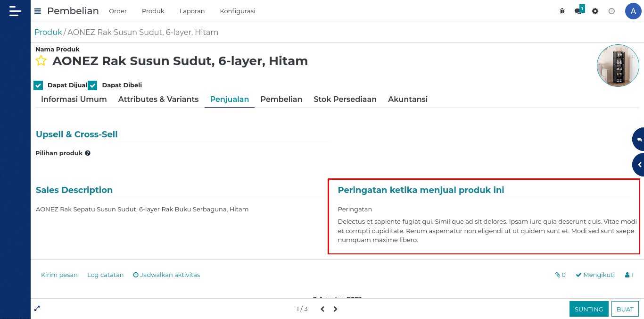Click Jadwalkan aktivitas
Screen dimensions: 644x319
click(x=166, y=275)
